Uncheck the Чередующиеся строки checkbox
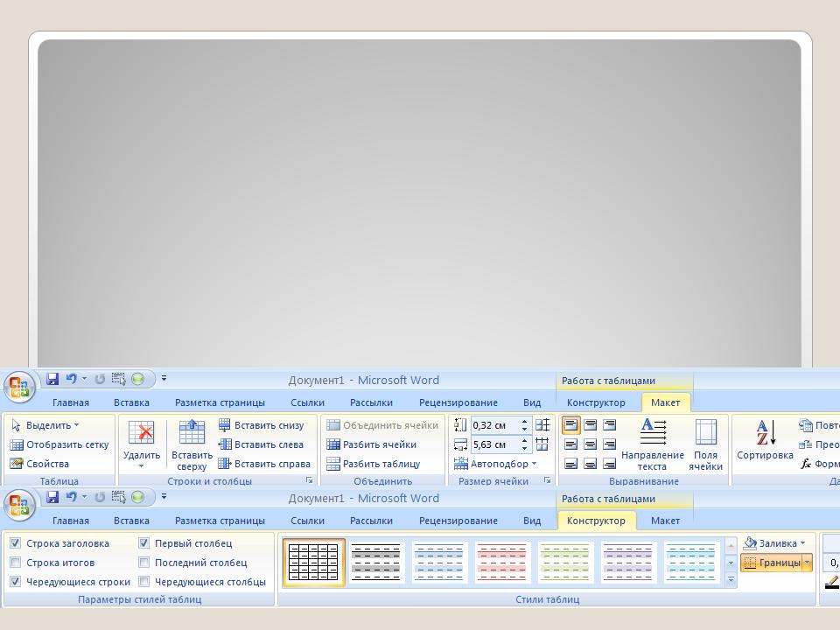 click(16, 582)
